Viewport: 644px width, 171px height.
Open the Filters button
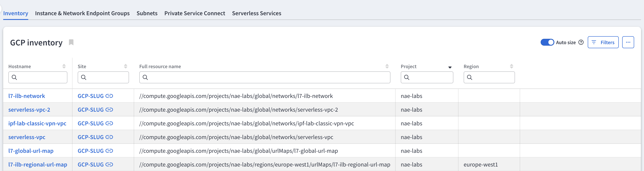point(603,42)
